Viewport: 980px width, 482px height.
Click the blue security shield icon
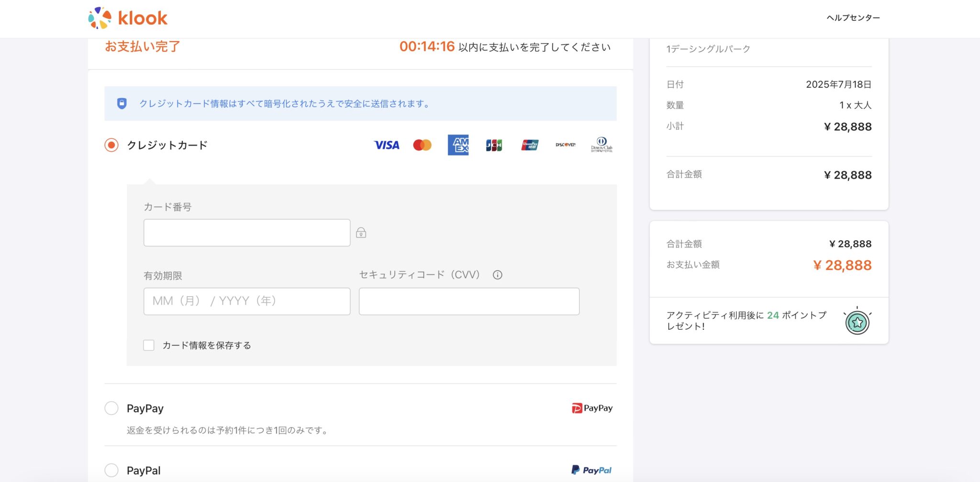tap(122, 103)
